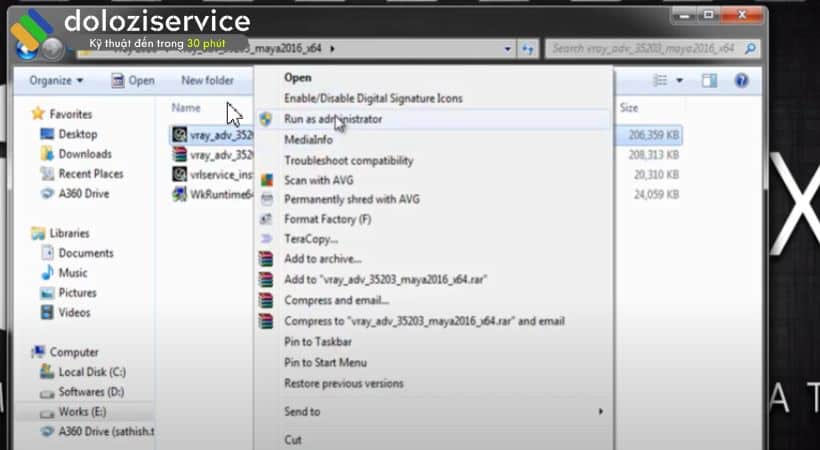Viewport: 820px width, 450px height.
Task: Sort files by Size column header
Action: point(629,107)
